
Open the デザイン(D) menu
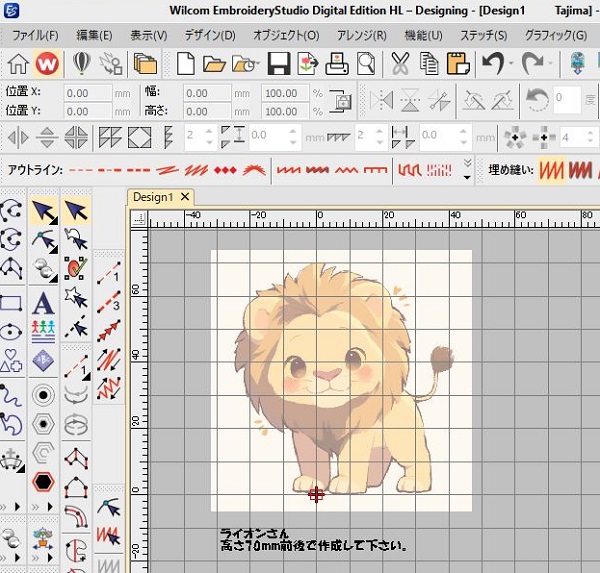coord(210,36)
